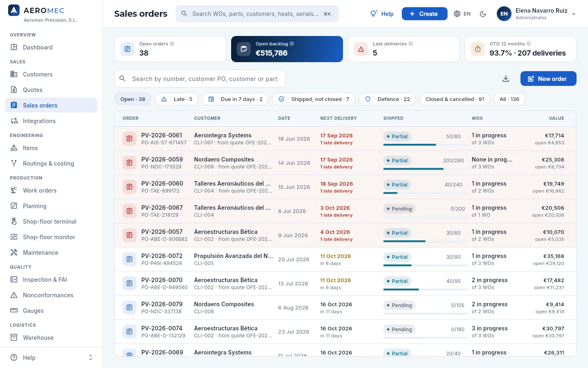
Task: Click the Planning sidebar icon
Action: click(14, 206)
